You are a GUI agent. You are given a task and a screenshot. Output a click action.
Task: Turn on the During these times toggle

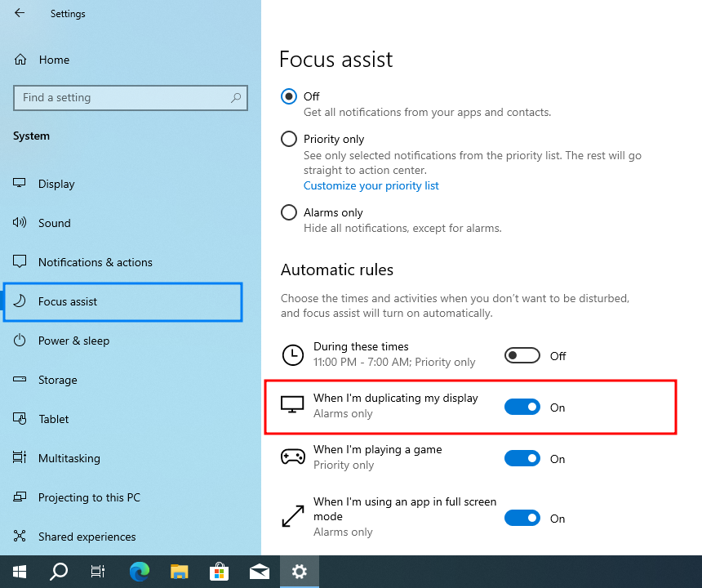point(522,355)
